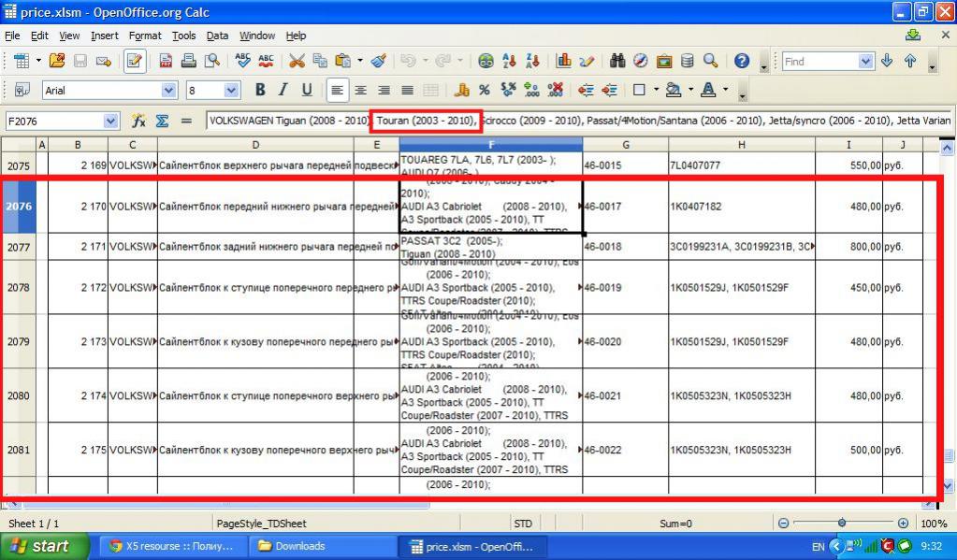Click the Windows start button

(44, 546)
